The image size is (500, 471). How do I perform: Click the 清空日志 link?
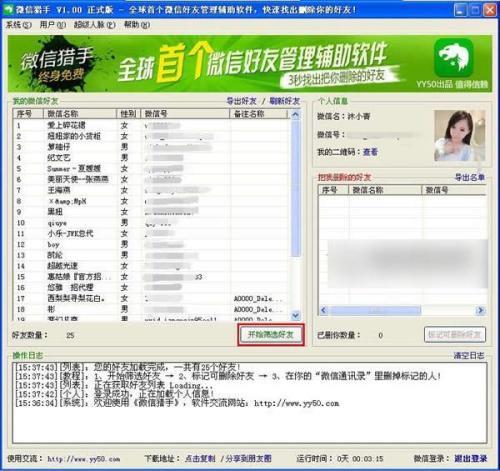[469, 356]
